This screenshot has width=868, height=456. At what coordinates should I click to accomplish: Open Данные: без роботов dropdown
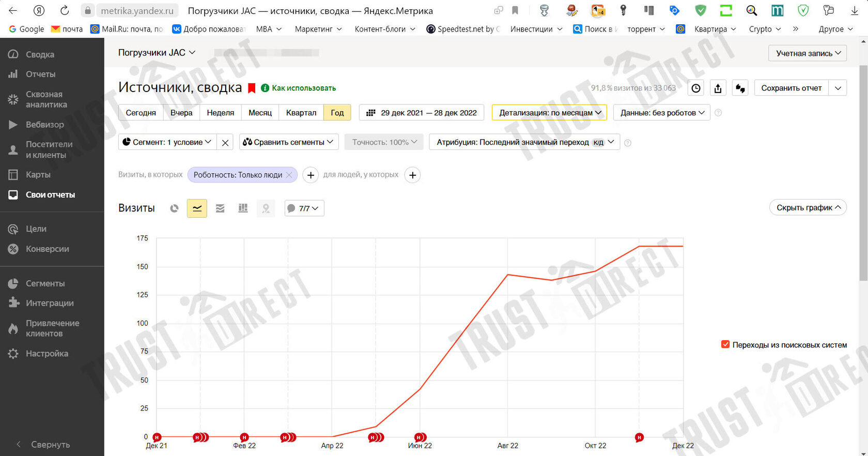click(662, 113)
